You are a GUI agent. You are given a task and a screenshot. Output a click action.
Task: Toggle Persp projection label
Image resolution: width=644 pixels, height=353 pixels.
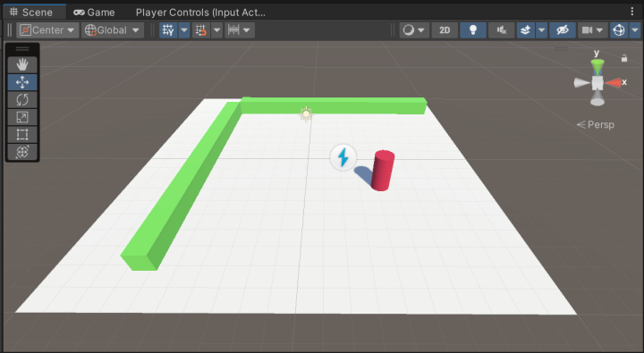[596, 124]
